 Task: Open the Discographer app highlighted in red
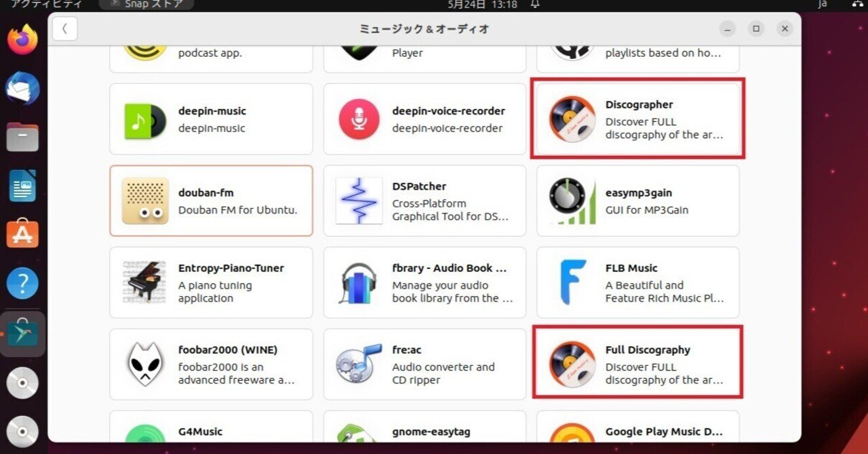click(637, 119)
